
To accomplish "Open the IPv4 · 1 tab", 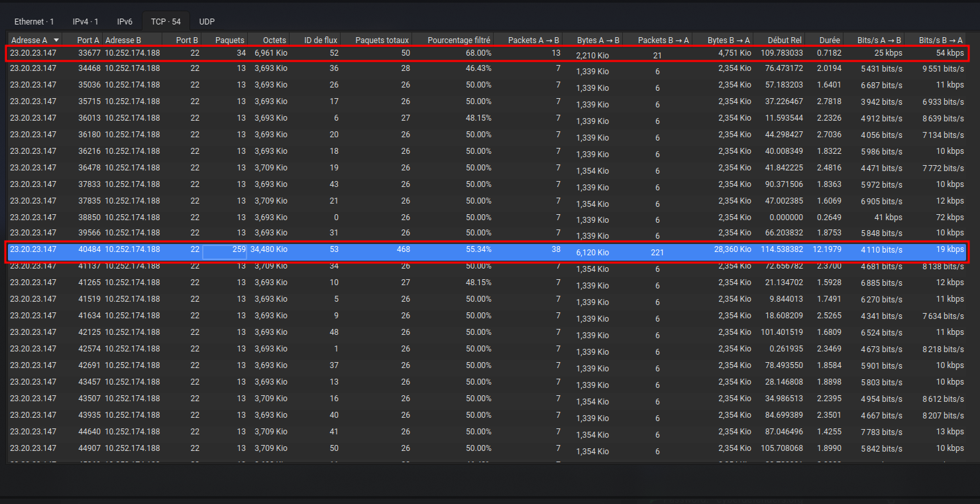I will (86, 22).
